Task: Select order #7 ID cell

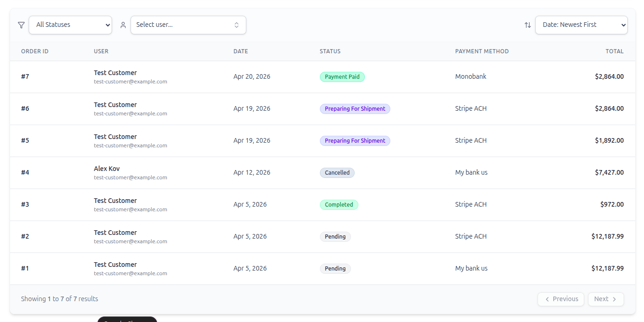Action: [25, 77]
